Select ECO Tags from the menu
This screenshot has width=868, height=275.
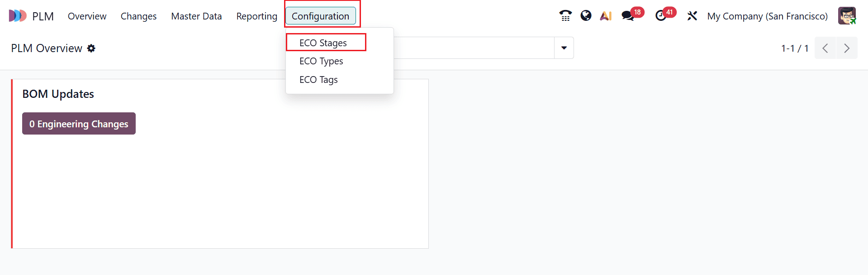point(318,79)
